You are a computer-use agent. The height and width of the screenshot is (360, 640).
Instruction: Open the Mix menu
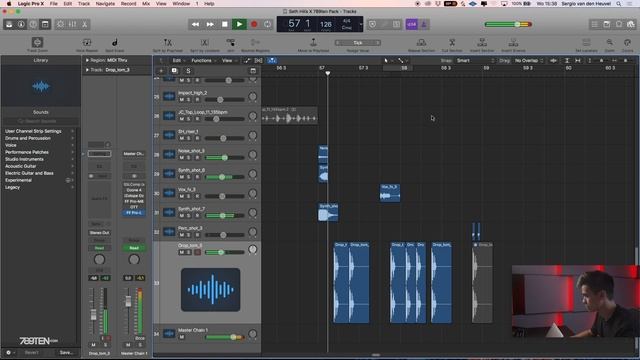pyautogui.click(x=146, y=4)
